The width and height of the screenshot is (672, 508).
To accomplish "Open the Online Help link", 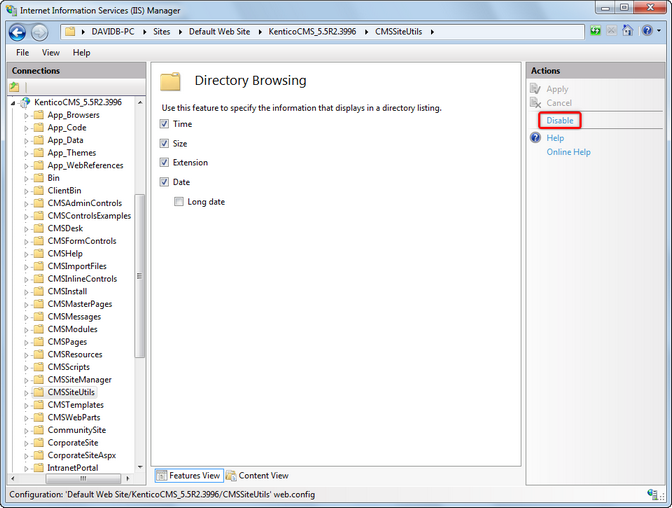I will 568,152.
